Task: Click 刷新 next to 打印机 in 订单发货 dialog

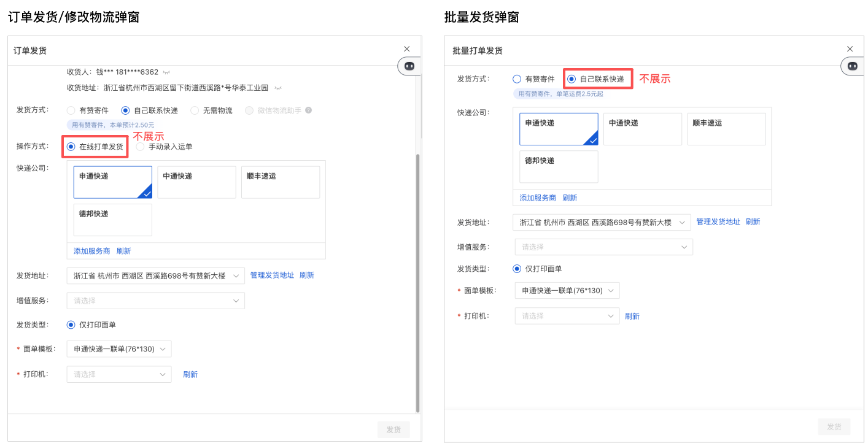Action: point(190,374)
